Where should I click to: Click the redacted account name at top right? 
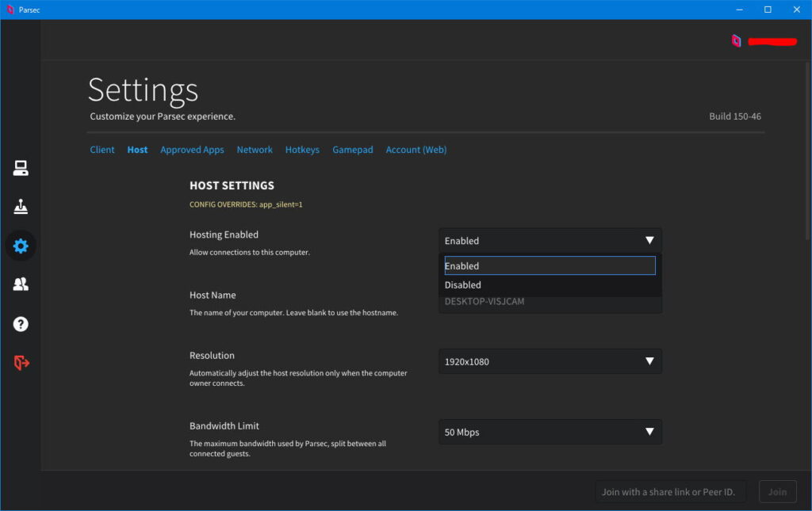tap(772, 41)
